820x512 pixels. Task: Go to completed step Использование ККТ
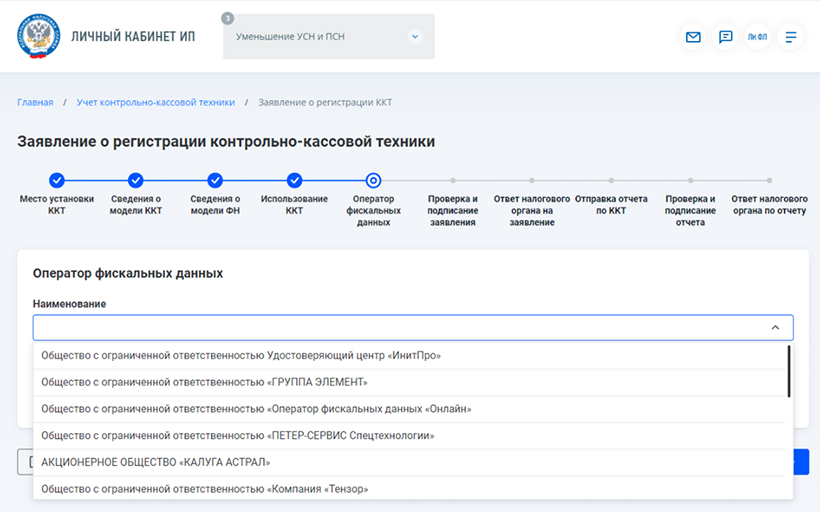294,181
